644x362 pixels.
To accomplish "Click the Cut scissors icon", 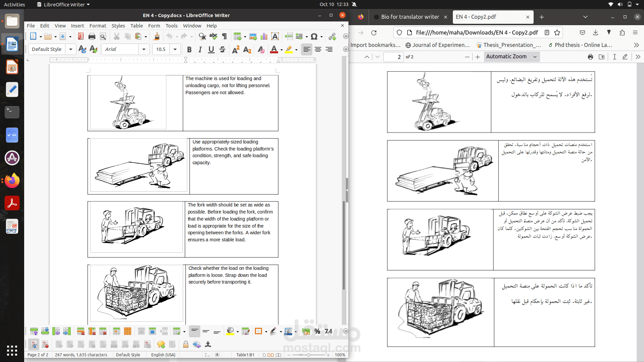I will tap(117, 37).
